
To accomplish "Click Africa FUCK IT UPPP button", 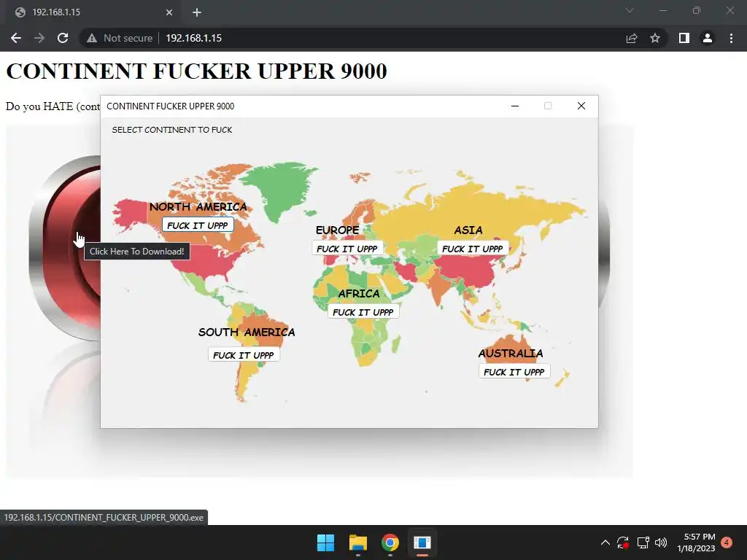I will click(x=363, y=311).
